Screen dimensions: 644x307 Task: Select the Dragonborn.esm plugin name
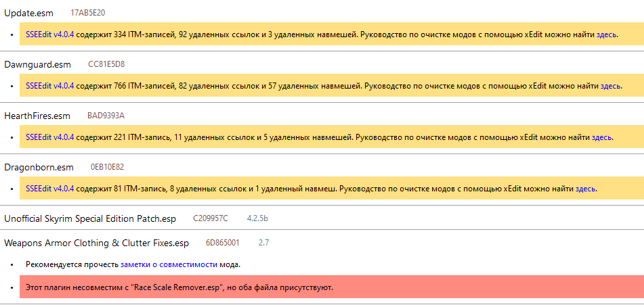[x=39, y=167]
